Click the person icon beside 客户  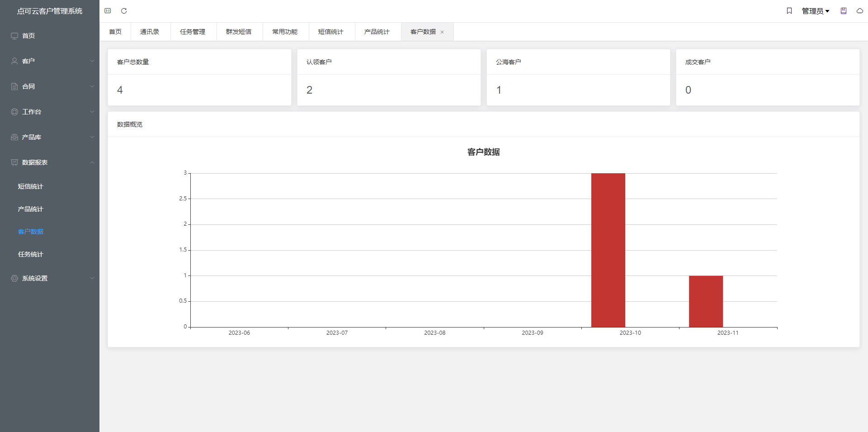tap(14, 61)
